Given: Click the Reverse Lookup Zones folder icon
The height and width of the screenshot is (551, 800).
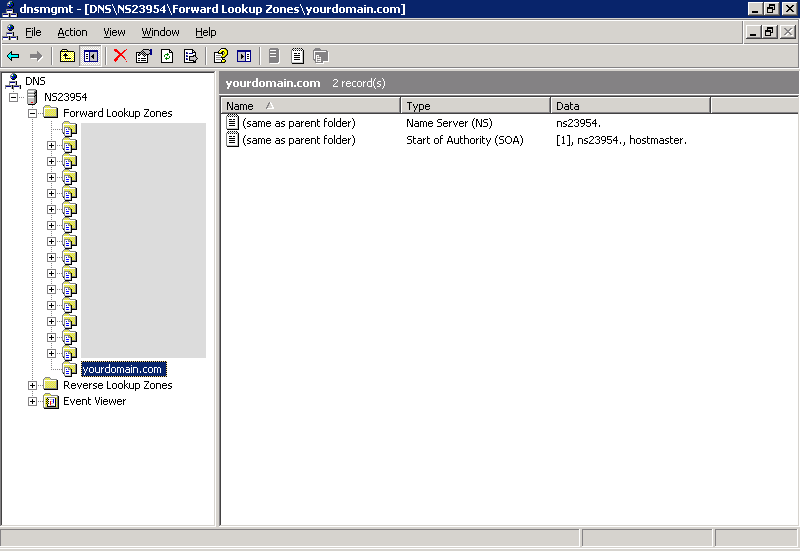Looking at the screenshot, I should pos(50,385).
